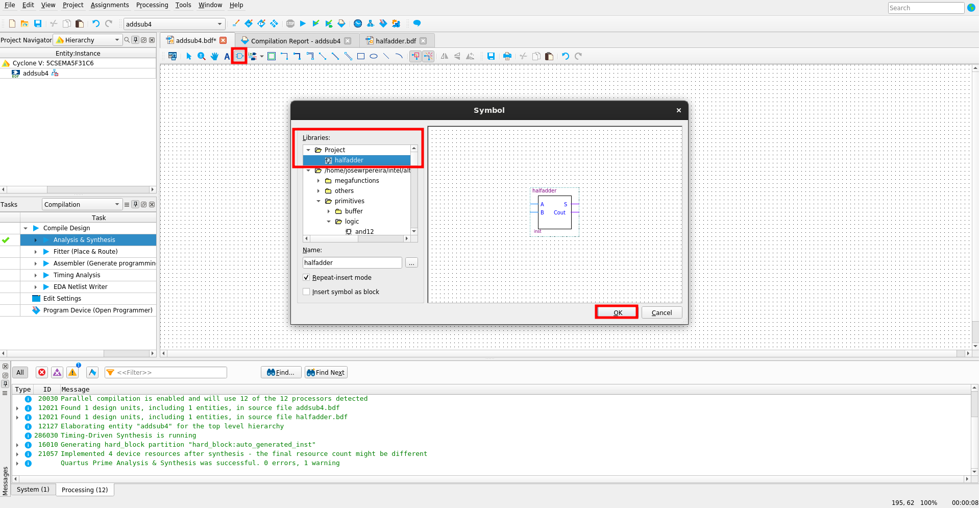980x508 pixels.
Task: Switch to Compilation Report - addsub4 tab
Action: coord(296,41)
